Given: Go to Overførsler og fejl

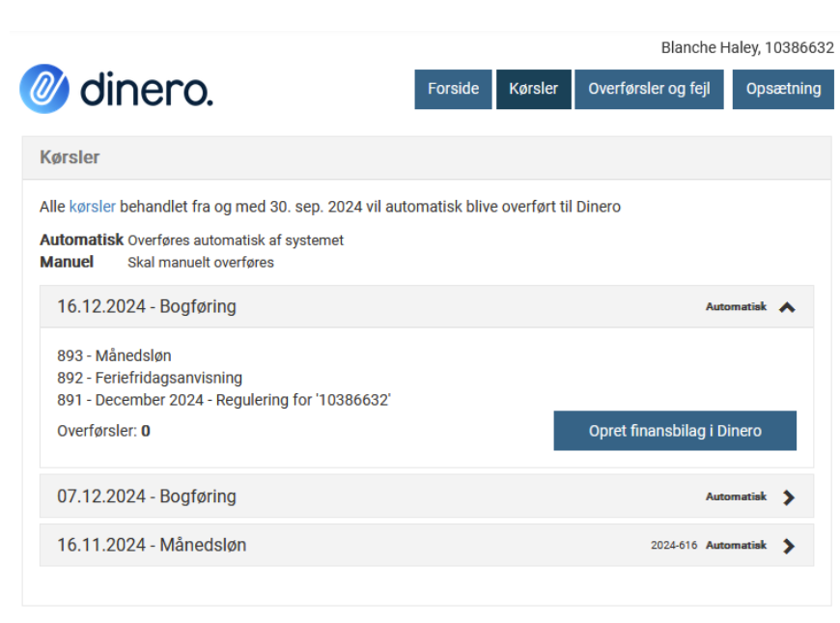Looking at the screenshot, I should pos(649,89).
